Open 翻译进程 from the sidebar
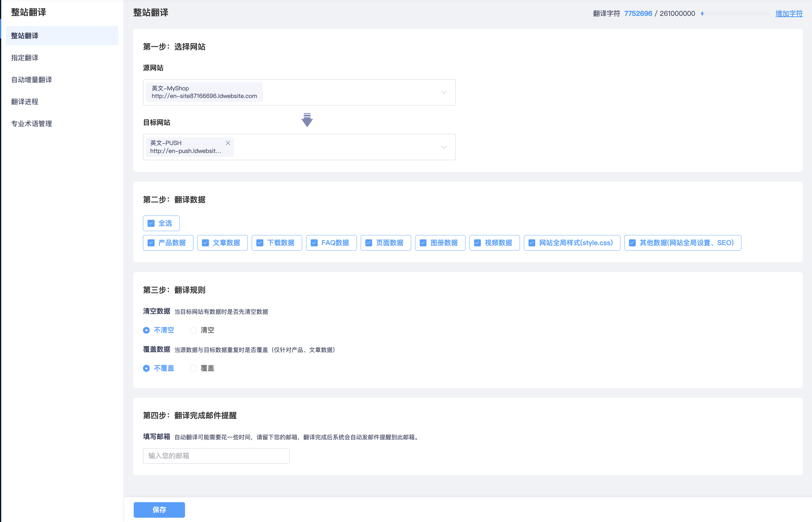The height and width of the screenshot is (522, 812). point(25,102)
